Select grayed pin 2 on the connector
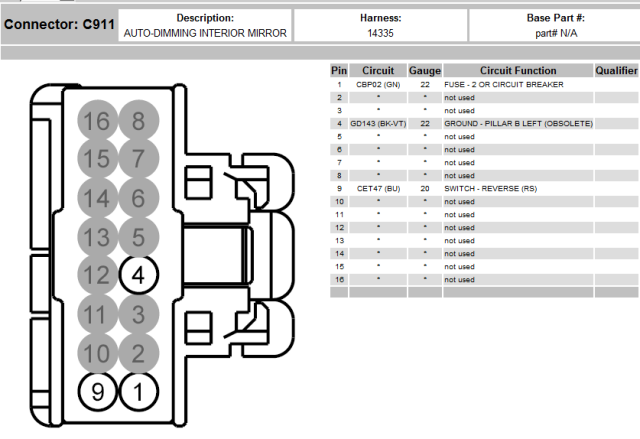The height and width of the screenshot is (439, 640). pos(138,353)
